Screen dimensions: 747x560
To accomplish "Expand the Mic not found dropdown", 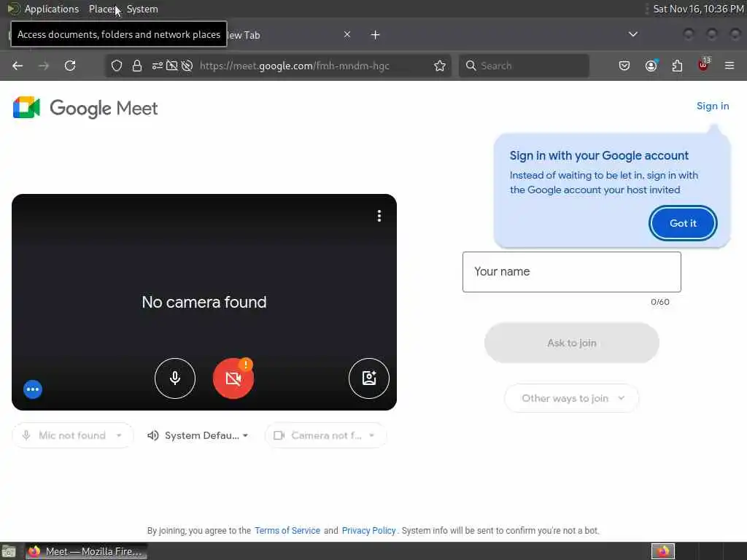I will click(x=72, y=435).
